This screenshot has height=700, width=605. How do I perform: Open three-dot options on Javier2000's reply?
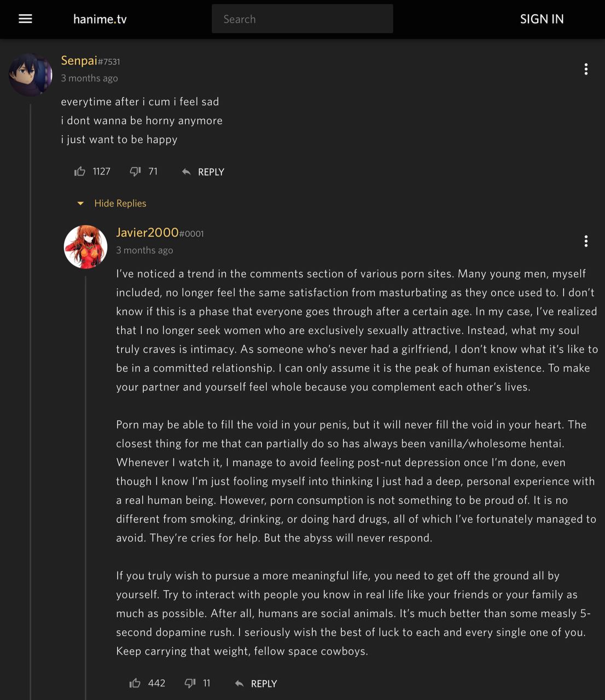coord(586,241)
